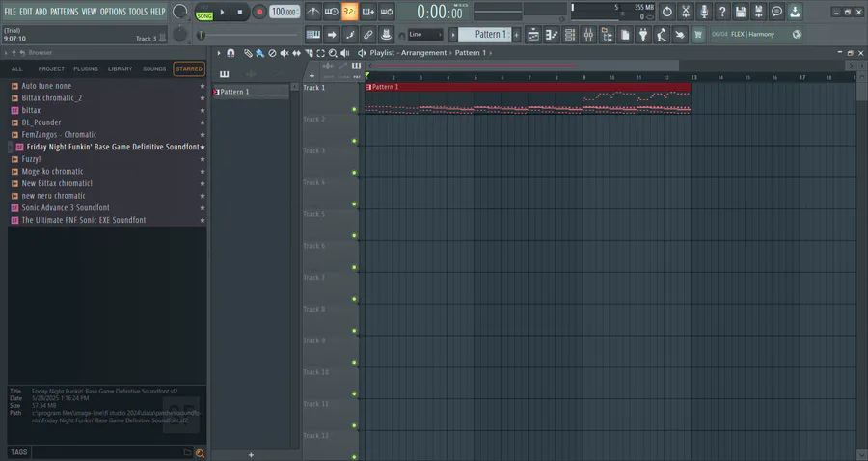Select the playback speaker tool in playlist
Viewport: 868px width, 461px height.
(345, 53)
